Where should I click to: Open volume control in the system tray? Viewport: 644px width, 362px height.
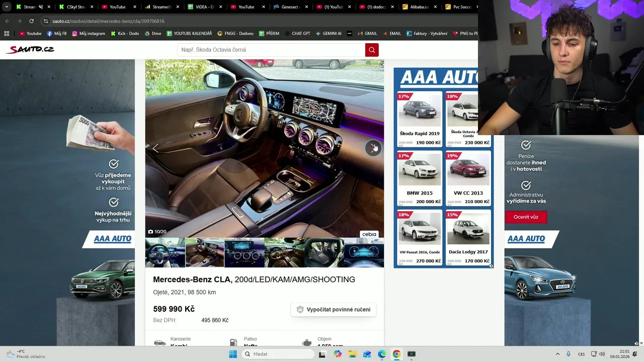(602, 354)
